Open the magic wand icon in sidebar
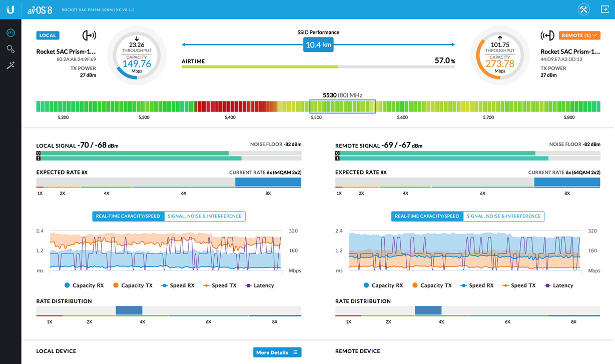615x364 pixels. (11, 65)
